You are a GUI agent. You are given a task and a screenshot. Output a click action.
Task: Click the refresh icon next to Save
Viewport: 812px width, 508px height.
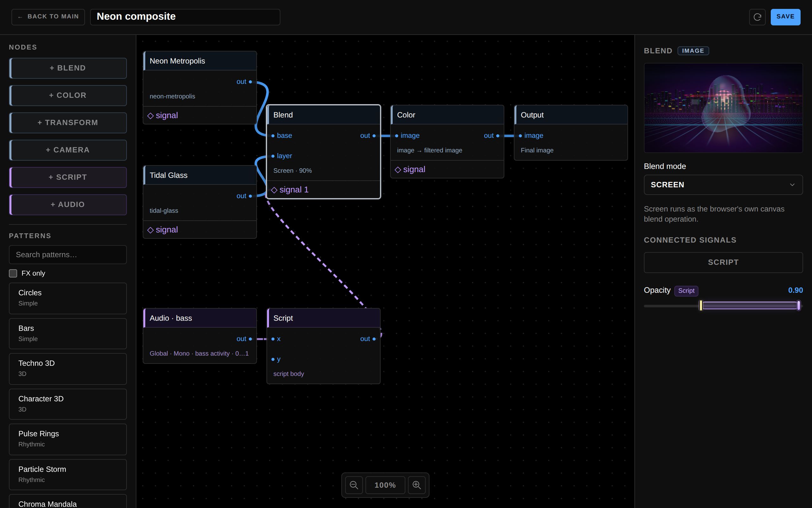pyautogui.click(x=757, y=17)
